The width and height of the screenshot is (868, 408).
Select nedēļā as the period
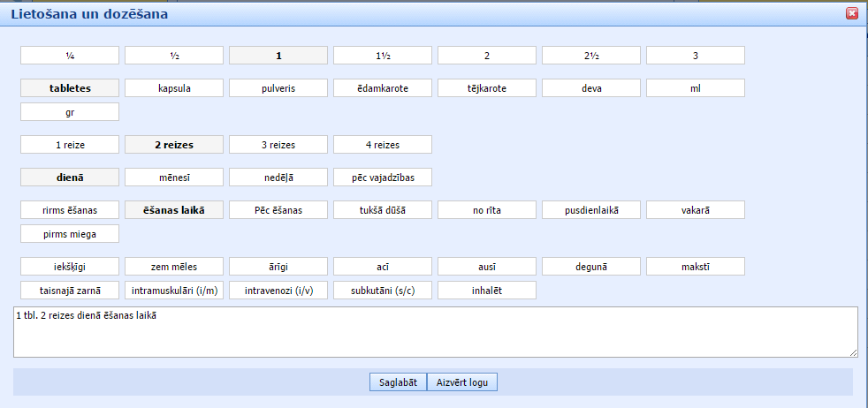tap(278, 178)
